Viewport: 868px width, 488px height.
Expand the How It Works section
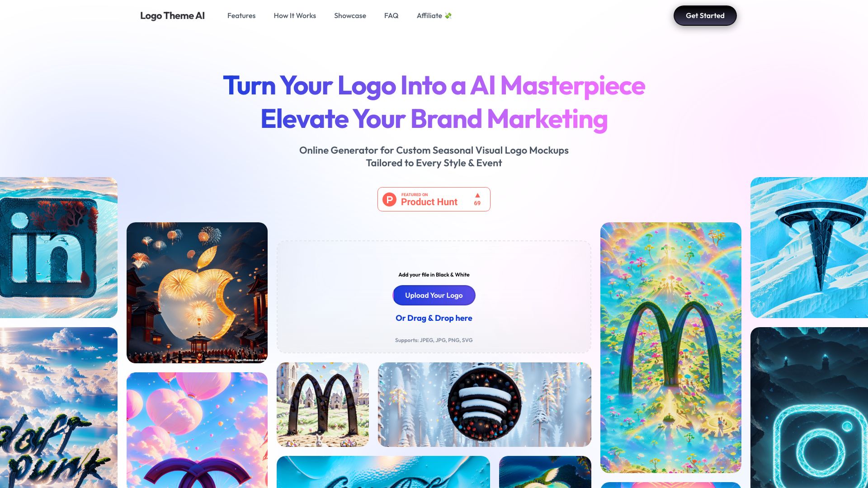294,15
